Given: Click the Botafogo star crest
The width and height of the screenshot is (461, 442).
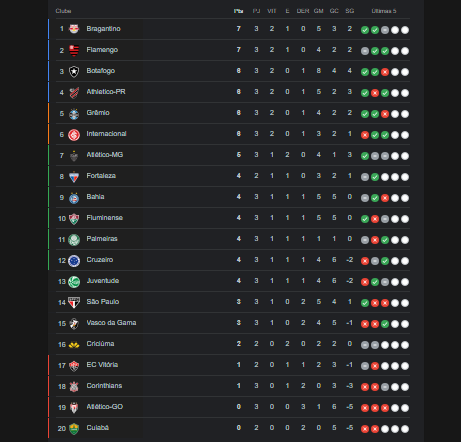Looking at the screenshot, I should pyautogui.click(x=74, y=71).
